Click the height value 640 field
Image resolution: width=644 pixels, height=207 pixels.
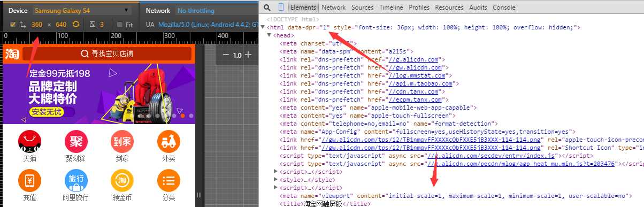(x=61, y=25)
